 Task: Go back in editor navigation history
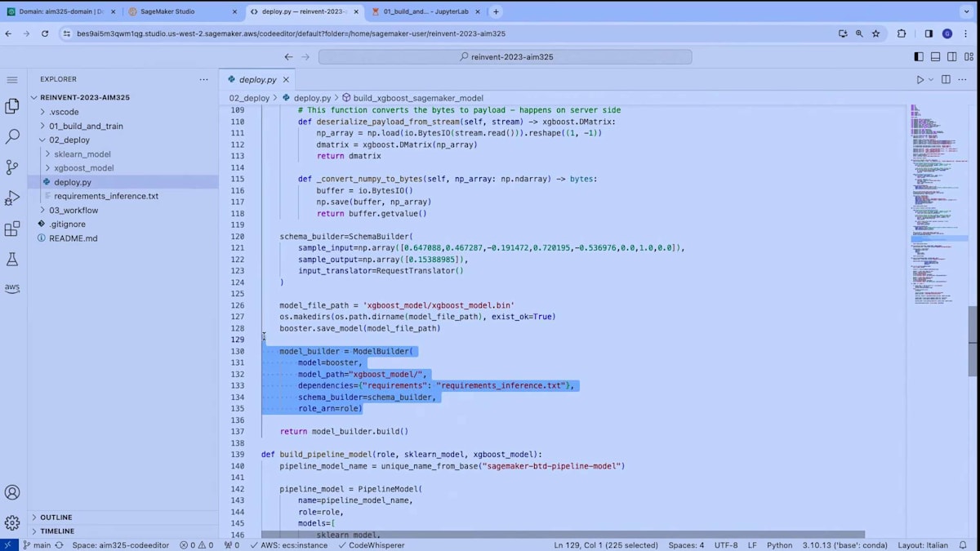(288, 57)
